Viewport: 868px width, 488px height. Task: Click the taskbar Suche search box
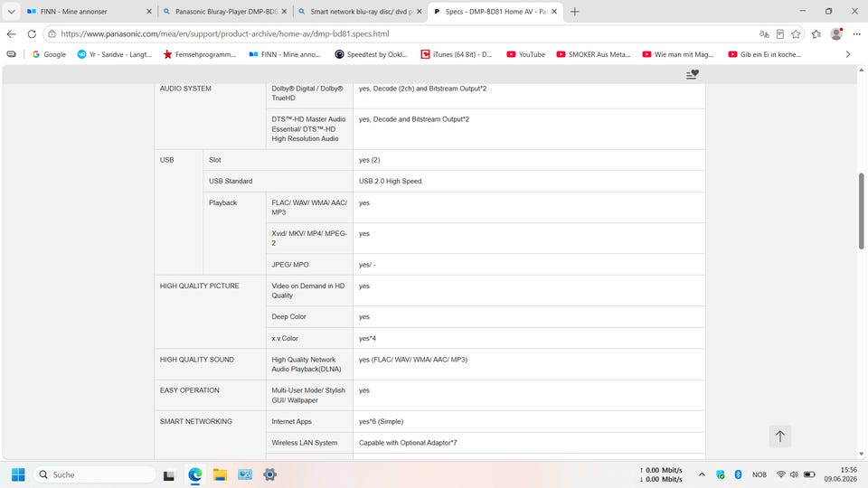pos(95,474)
